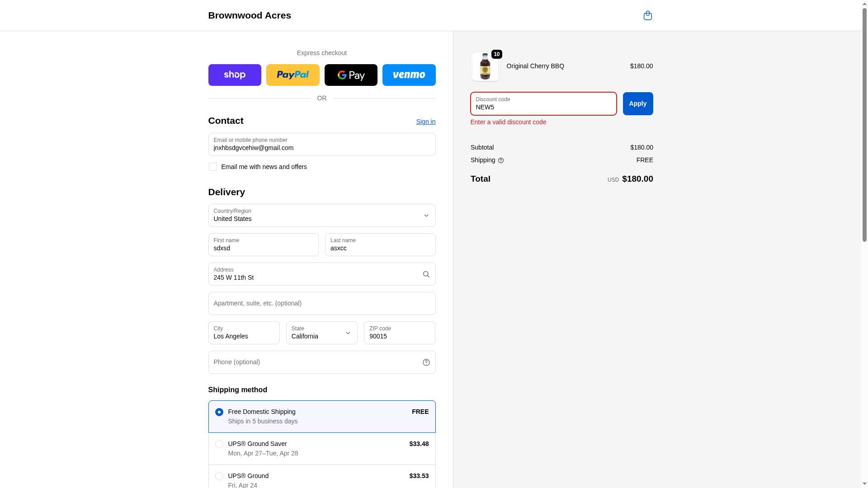
Task: Open the Country/Region dropdown
Action: (321, 216)
